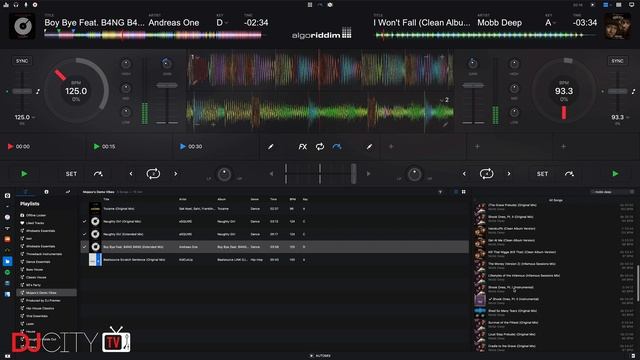Screen dimensions: 640x360
Task: Click the deck 1 filter knob
Action: (x=224, y=174)
